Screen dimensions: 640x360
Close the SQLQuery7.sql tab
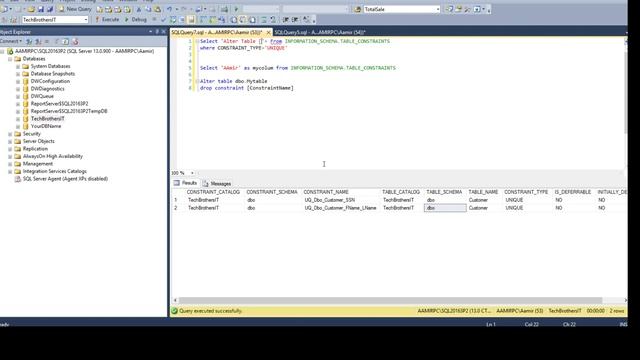268,32
